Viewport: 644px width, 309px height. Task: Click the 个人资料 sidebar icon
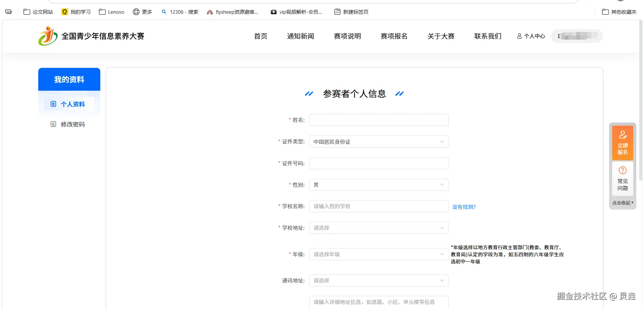[x=53, y=104]
